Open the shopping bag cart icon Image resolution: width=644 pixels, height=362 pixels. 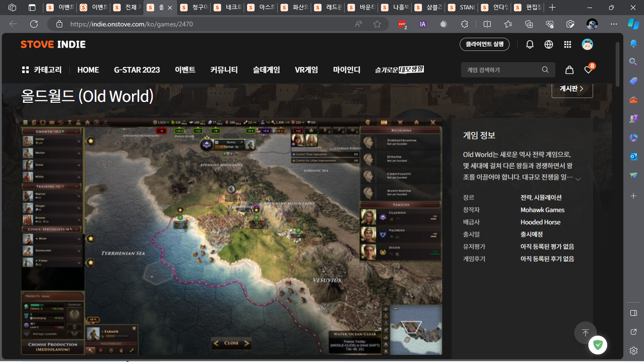(570, 70)
